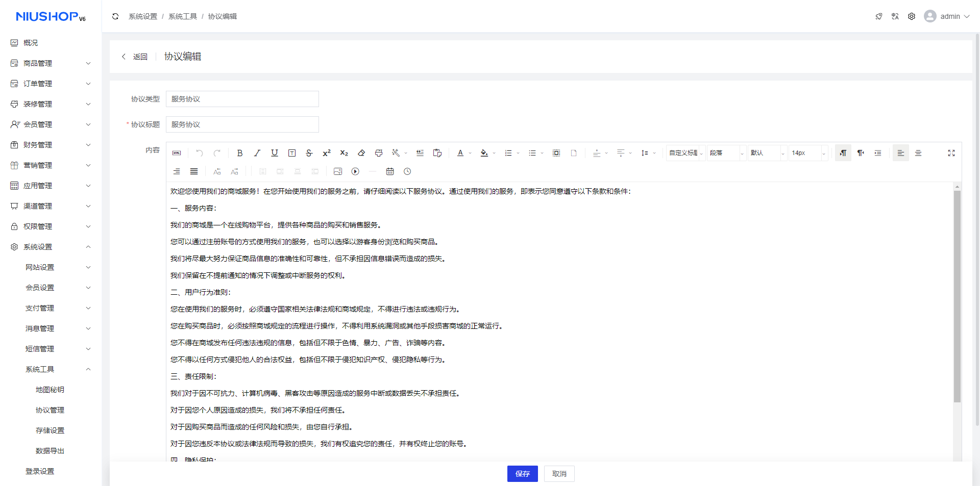
Task: Insert video using the play-circle icon
Action: coord(355,171)
